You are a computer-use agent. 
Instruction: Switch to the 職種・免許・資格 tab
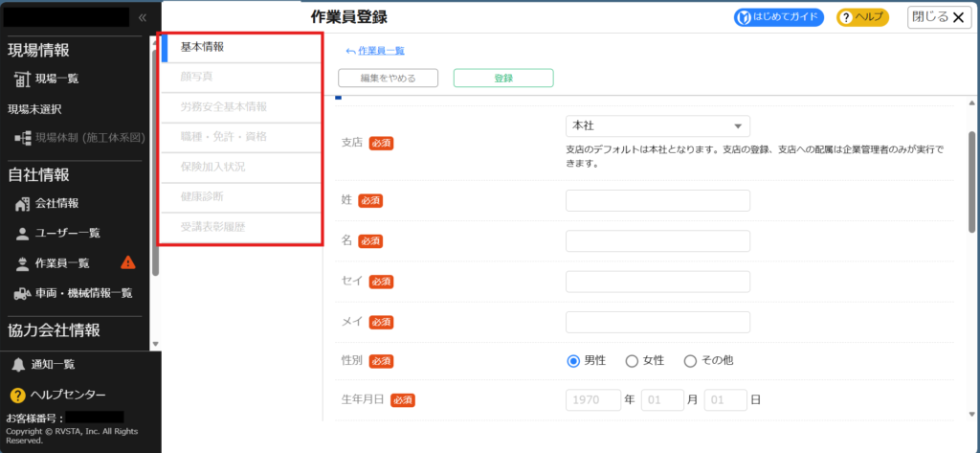point(242,138)
